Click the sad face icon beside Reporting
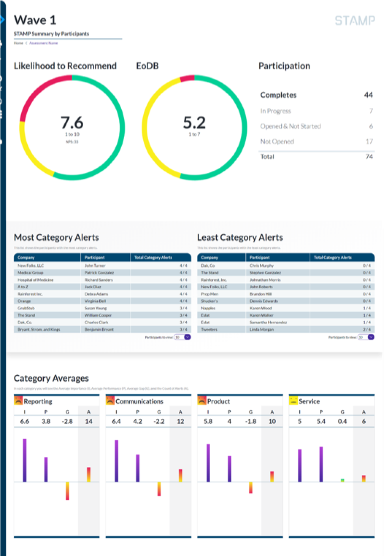This screenshot has width=392, height=556. [x=18, y=400]
